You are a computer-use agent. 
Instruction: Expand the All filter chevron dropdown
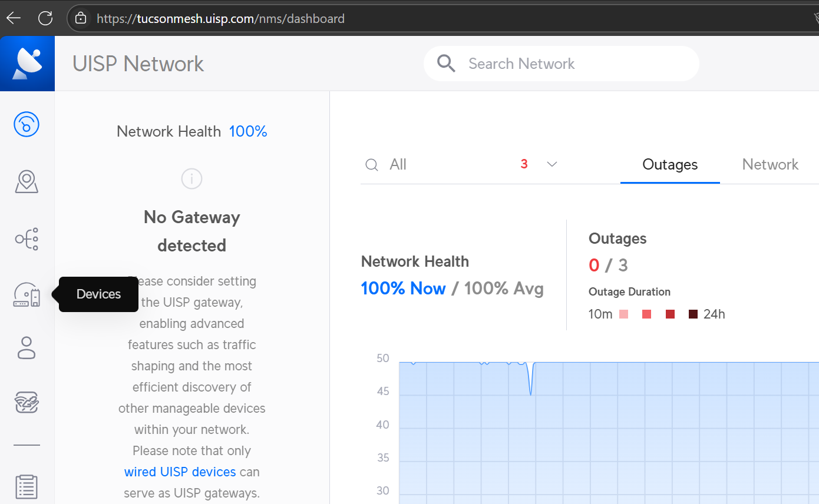pyautogui.click(x=551, y=164)
